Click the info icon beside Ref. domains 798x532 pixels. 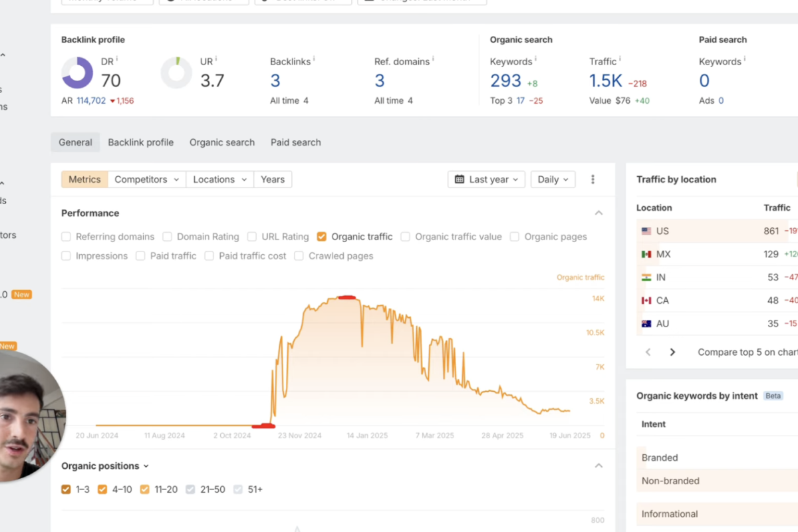433,59
